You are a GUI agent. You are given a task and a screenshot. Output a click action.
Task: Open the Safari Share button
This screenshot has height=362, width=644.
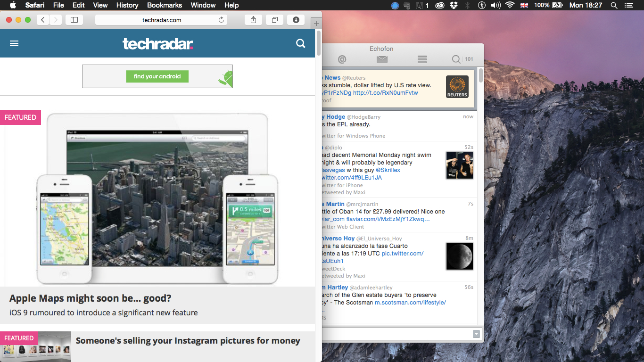pos(253,20)
